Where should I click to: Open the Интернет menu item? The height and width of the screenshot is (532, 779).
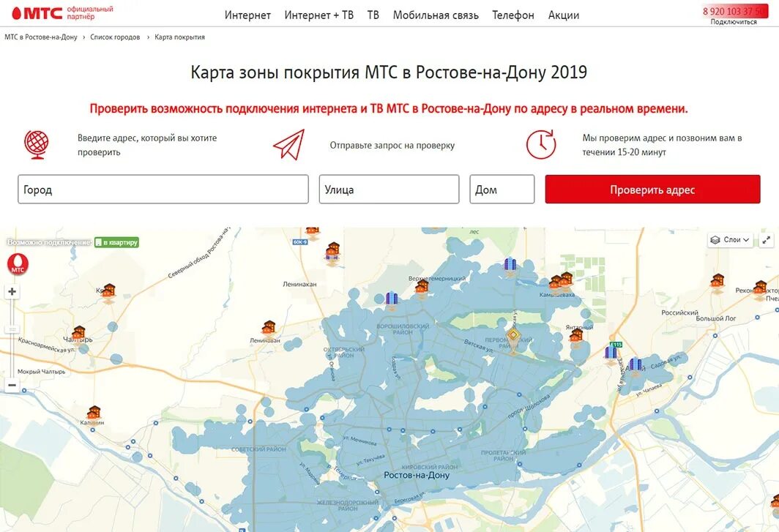pos(247,15)
